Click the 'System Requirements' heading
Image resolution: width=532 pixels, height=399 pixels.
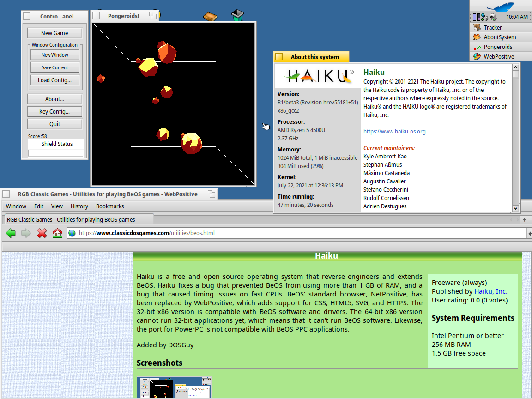(473, 318)
